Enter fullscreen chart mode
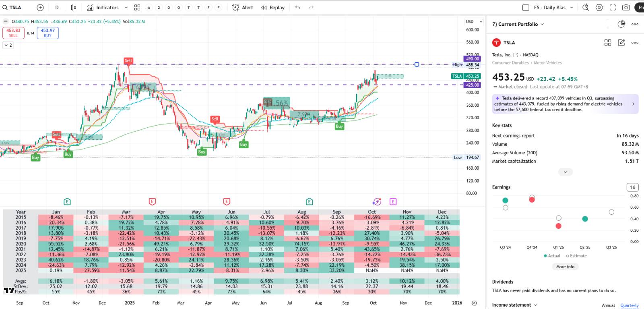 tap(613, 8)
